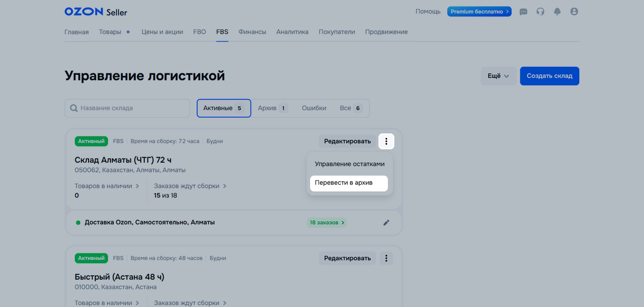
Task: Expand Товаров в наличии for Склад Алматы
Action: 107,186
